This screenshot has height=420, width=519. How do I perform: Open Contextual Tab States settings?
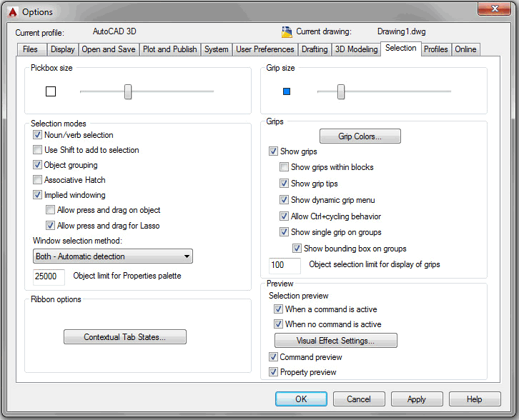pos(124,337)
